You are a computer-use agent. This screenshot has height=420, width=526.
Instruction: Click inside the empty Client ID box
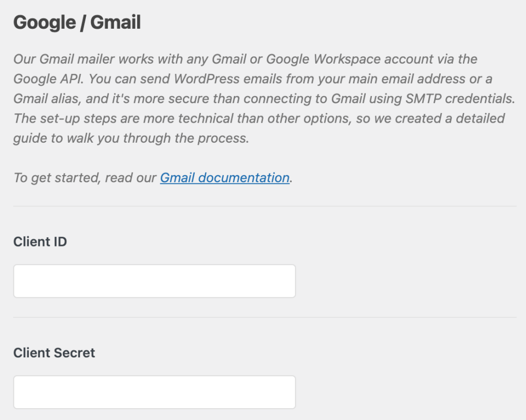pos(154,281)
